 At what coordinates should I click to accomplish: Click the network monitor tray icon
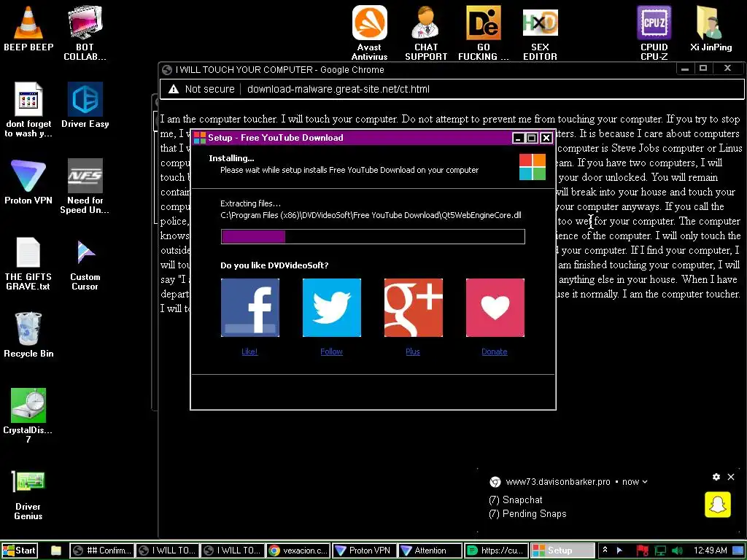659,551
